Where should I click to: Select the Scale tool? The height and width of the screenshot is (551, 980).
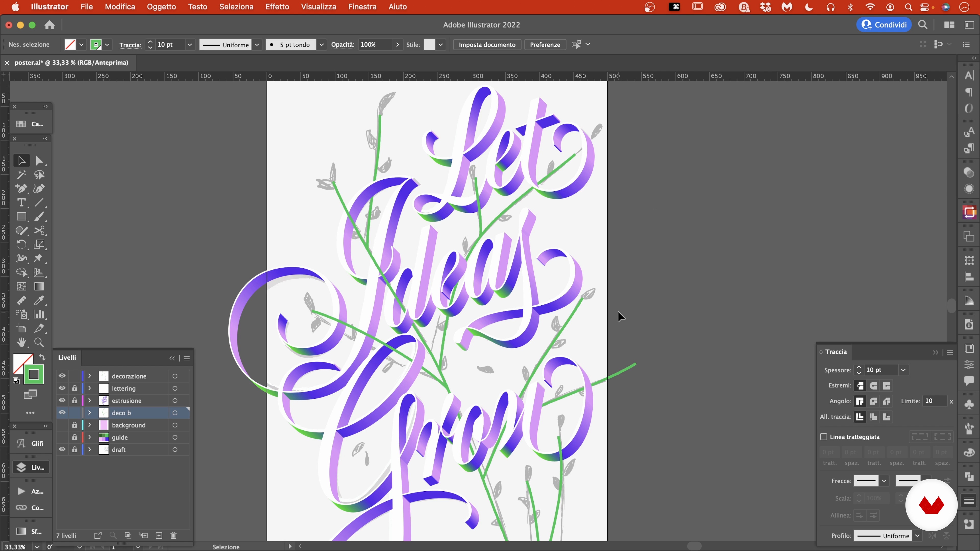coord(39,245)
